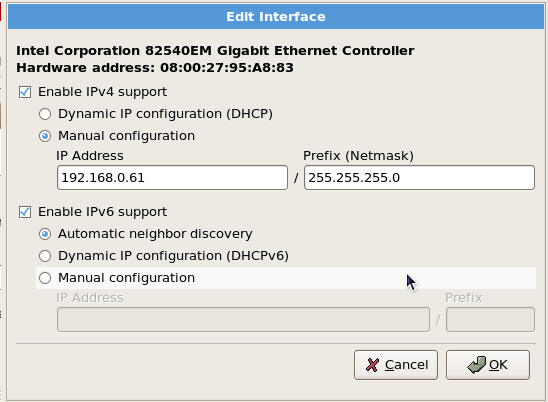Viewport: 548px width, 402px height.
Task: Toggle the Enable IPv6 support checkbox
Action: (x=25, y=212)
